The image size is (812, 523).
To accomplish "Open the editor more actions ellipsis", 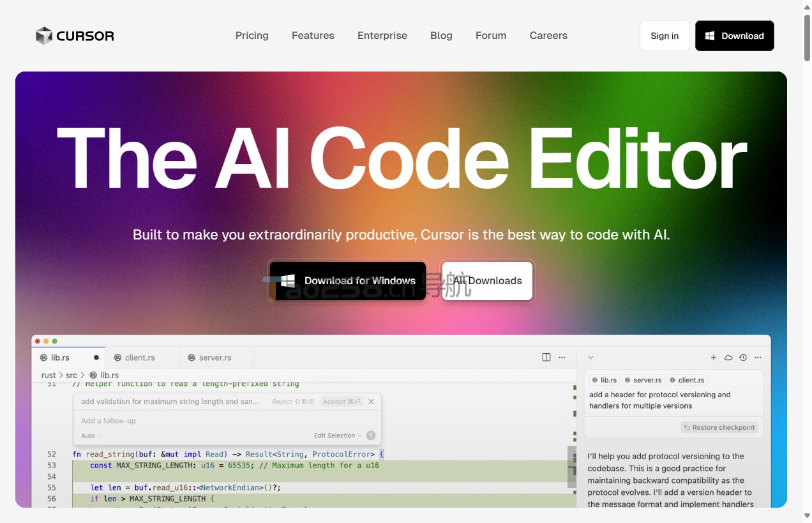I will (x=562, y=358).
